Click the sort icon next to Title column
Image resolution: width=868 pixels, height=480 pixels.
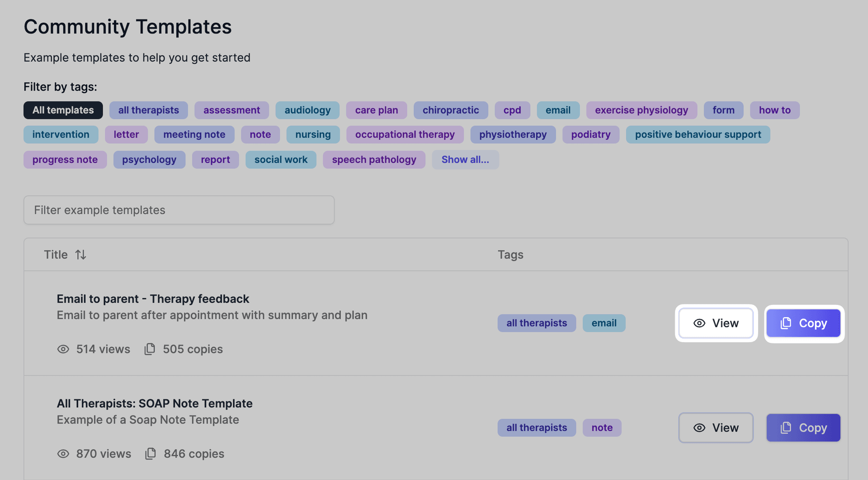(x=81, y=254)
